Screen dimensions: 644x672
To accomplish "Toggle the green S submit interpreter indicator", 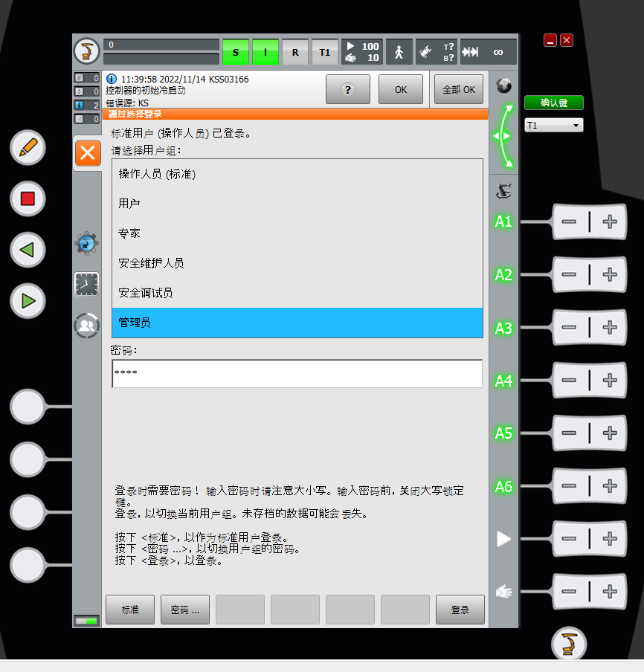I will (236, 52).
